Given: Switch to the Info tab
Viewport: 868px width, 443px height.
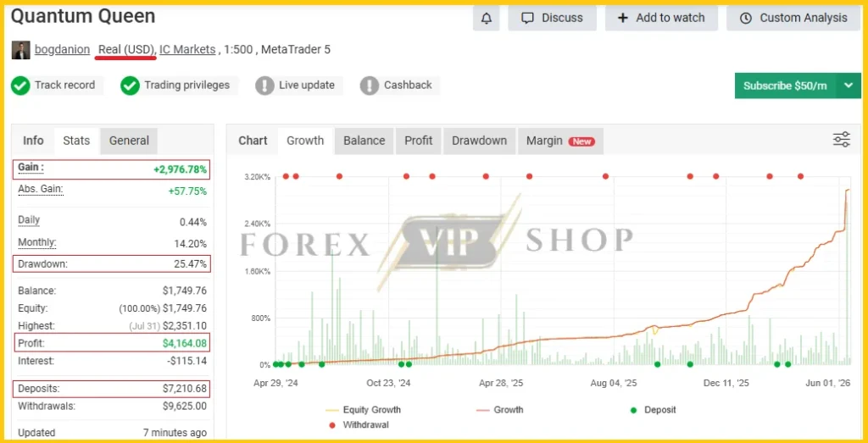Looking at the screenshot, I should (x=33, y=141).
